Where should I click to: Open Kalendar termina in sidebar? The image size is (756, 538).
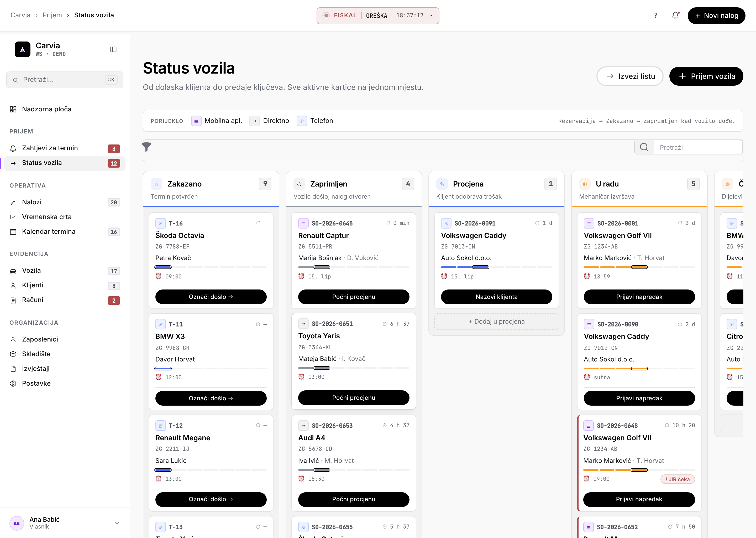pyautogui.click(x=65, y=231)
